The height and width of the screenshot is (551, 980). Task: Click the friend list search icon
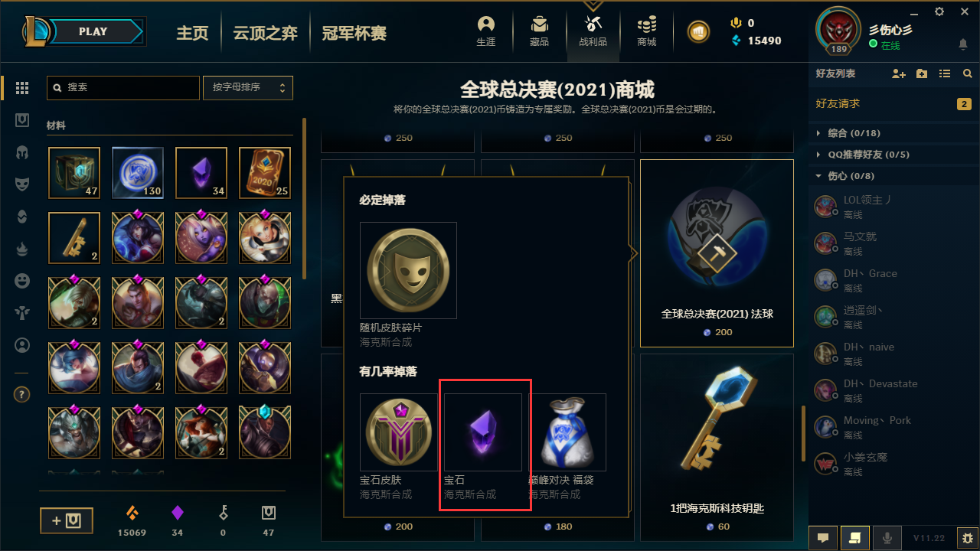click(x=968, y=73)
